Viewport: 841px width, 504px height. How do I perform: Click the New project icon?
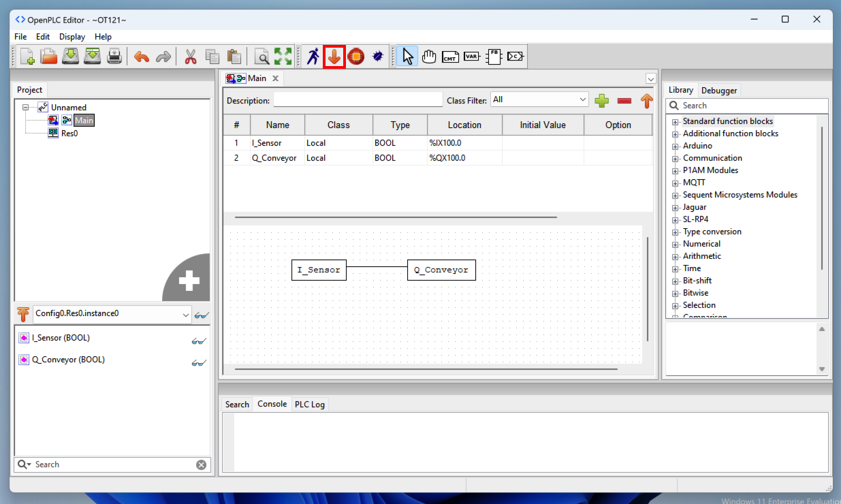coord(27,57)
